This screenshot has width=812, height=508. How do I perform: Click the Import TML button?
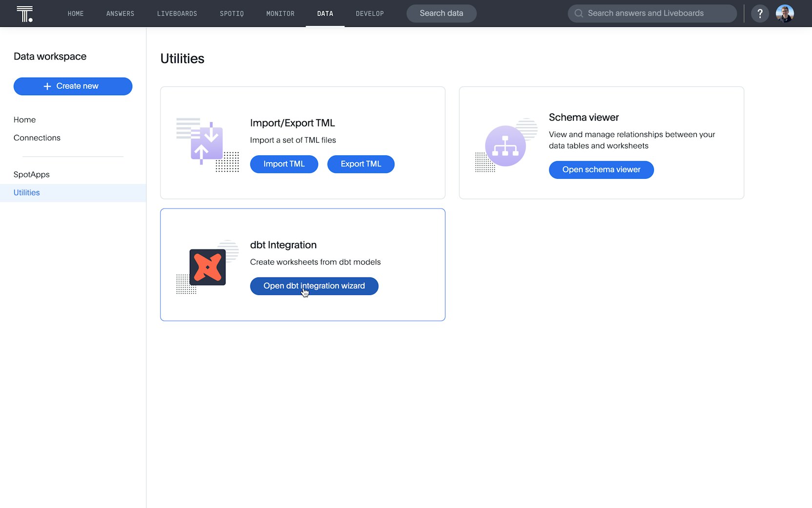(284, 164)
